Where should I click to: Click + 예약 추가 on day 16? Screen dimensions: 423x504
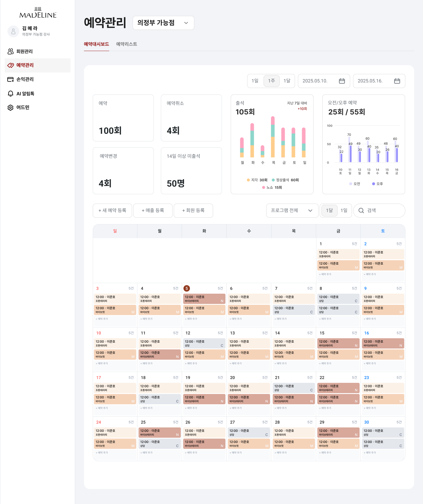(370, 363)
